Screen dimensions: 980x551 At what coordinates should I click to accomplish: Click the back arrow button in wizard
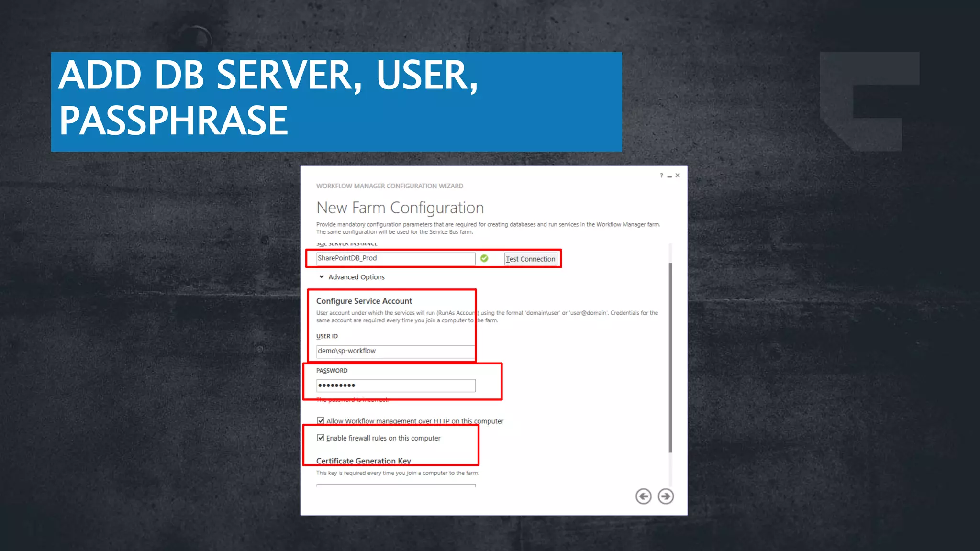click(x=643, y=496)
